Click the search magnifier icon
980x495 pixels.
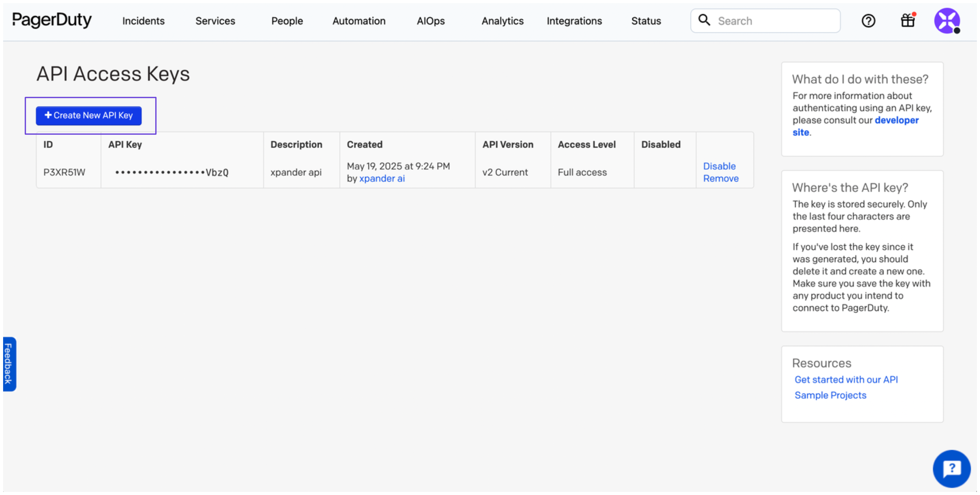pos(704,20)
